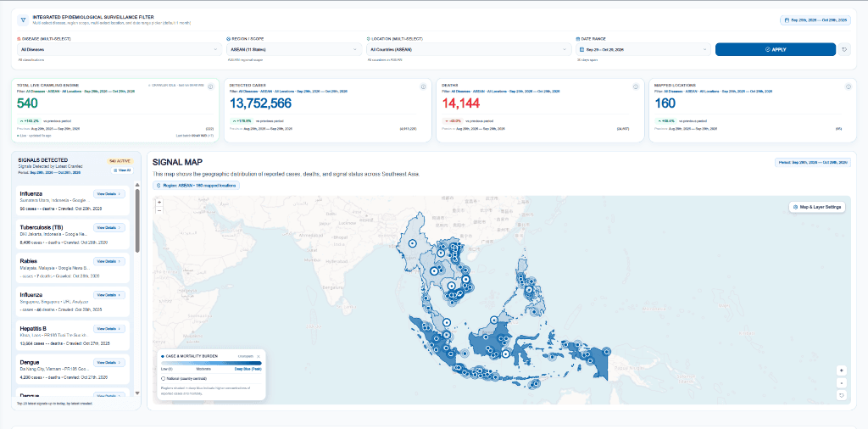Click the header date range badge

[x=816, y=20]
